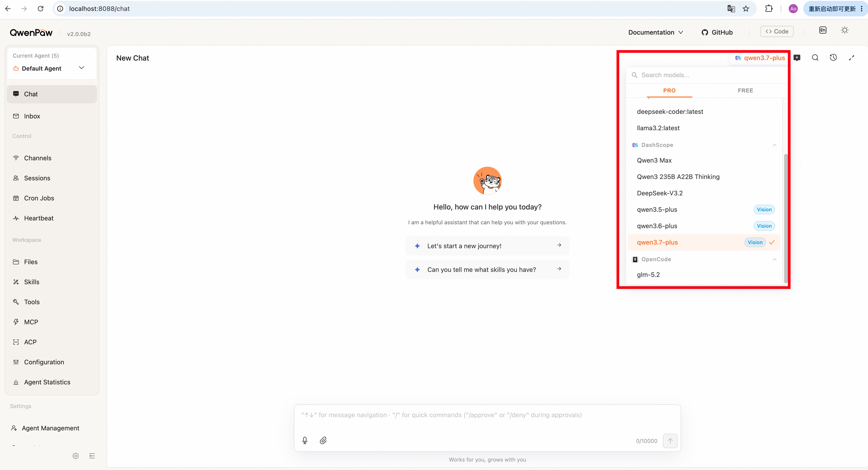This screenshot has width=868, height=470.
Task: Select the qwen3.6-plus model
Action: (x=704, y=226)
